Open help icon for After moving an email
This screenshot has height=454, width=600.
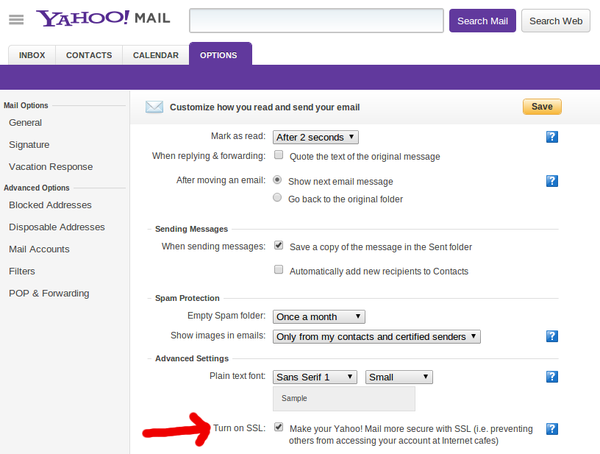pos(551,181)
